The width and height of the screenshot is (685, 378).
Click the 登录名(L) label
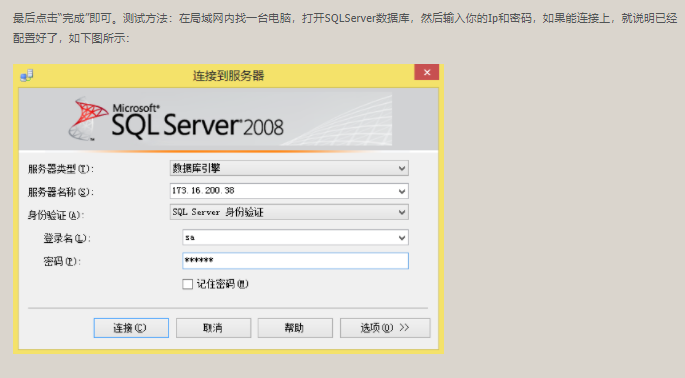67,239
